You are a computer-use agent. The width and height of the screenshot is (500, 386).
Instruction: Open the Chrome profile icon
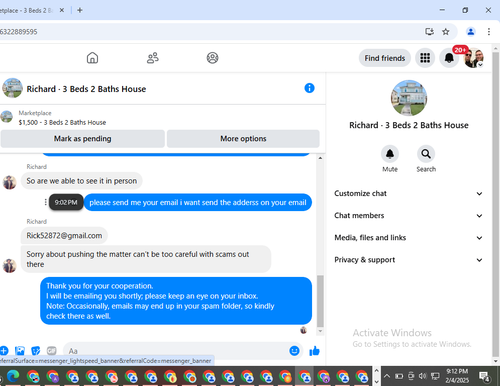tap(471, 32)
